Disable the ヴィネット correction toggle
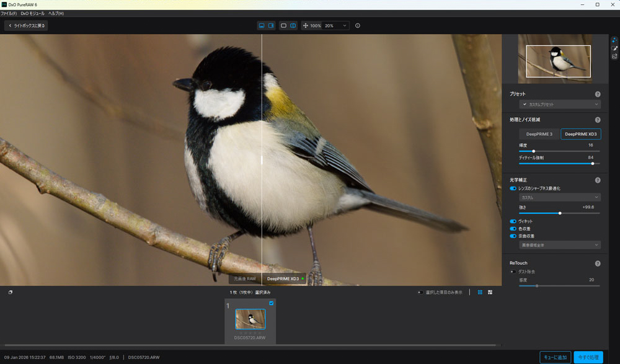620x364 pixels. (513, 221)
